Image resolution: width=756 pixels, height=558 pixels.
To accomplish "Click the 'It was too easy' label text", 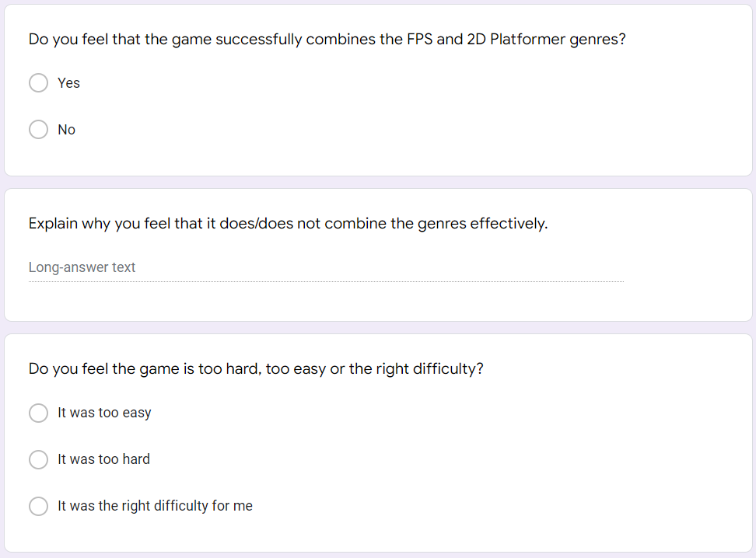I will (104, 413).
